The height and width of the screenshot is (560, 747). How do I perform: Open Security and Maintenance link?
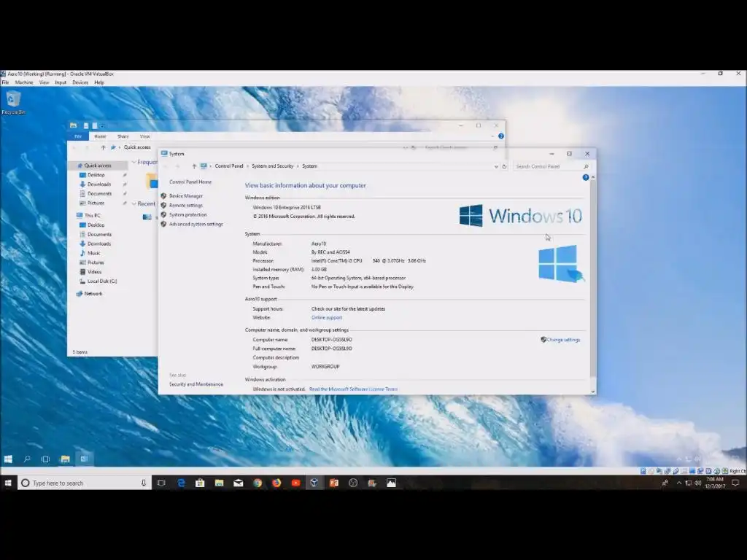click(196, 384)
